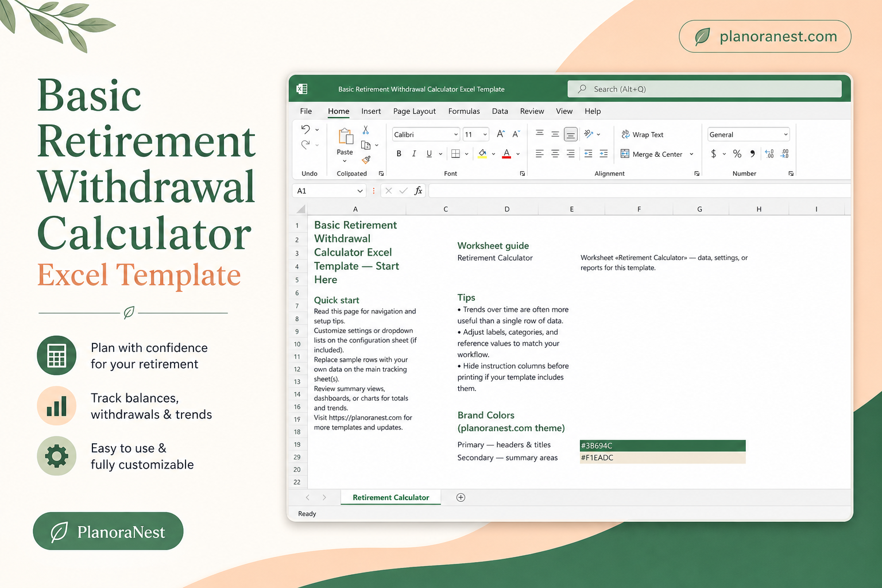Screen dimensions: 882x588
Task: Increase indent in Alignment group
Action: [604, 153]
